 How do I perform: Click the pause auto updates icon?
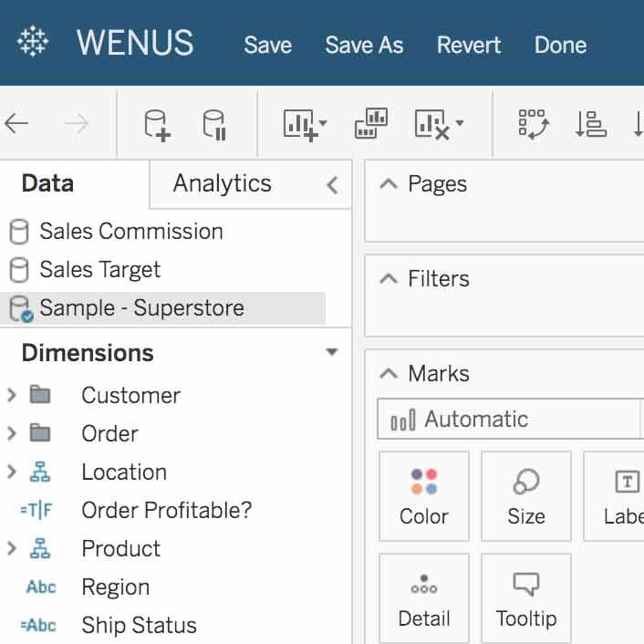[214, 124]
